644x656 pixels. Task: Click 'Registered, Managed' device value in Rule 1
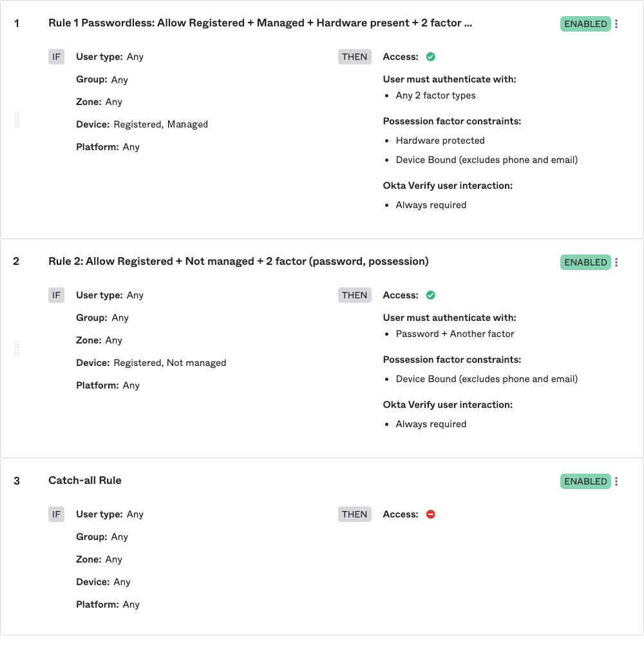[160, 124]
